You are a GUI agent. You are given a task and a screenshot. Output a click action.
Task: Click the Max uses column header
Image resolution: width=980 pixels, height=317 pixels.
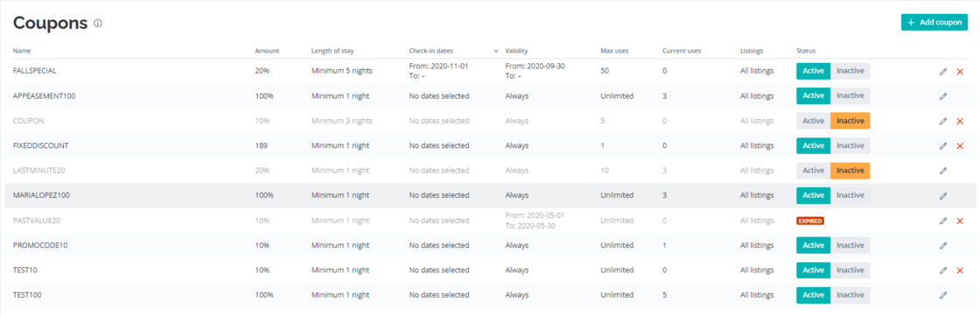pyautogui.click(x=613, y=51)
